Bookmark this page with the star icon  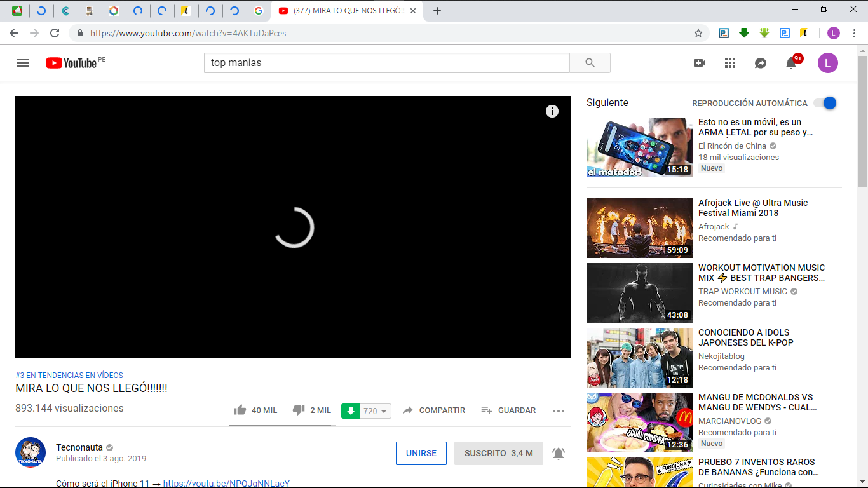698,33
